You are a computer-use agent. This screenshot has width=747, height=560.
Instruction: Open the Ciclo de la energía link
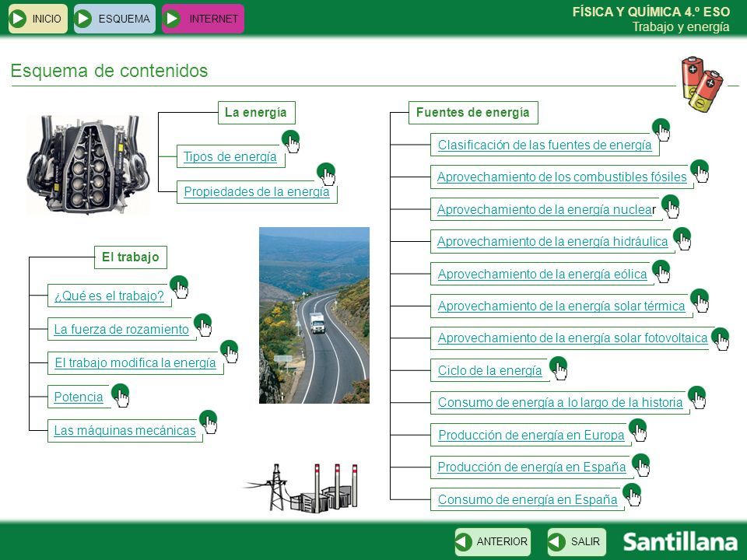tap(489, 370)
